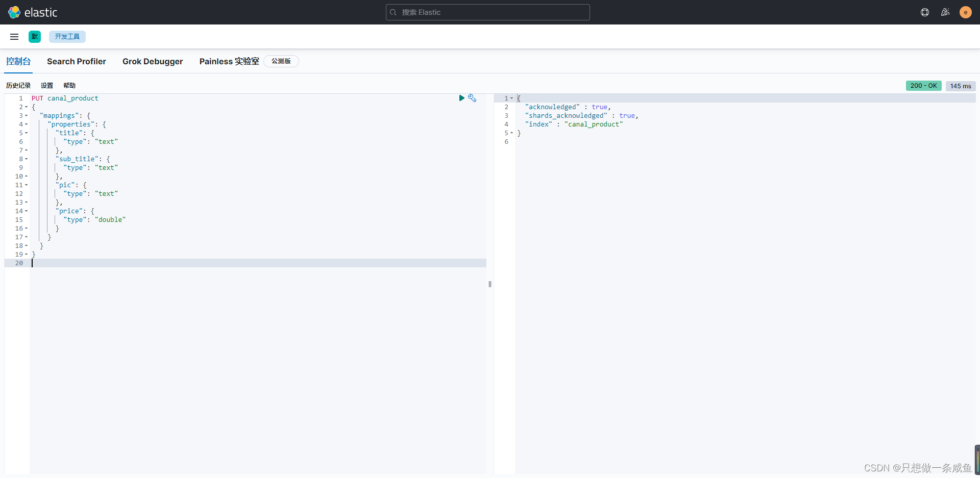Click the "pic" property key
Image resolution: width=980 pixels, height=478 pixels.
point(65,185)
